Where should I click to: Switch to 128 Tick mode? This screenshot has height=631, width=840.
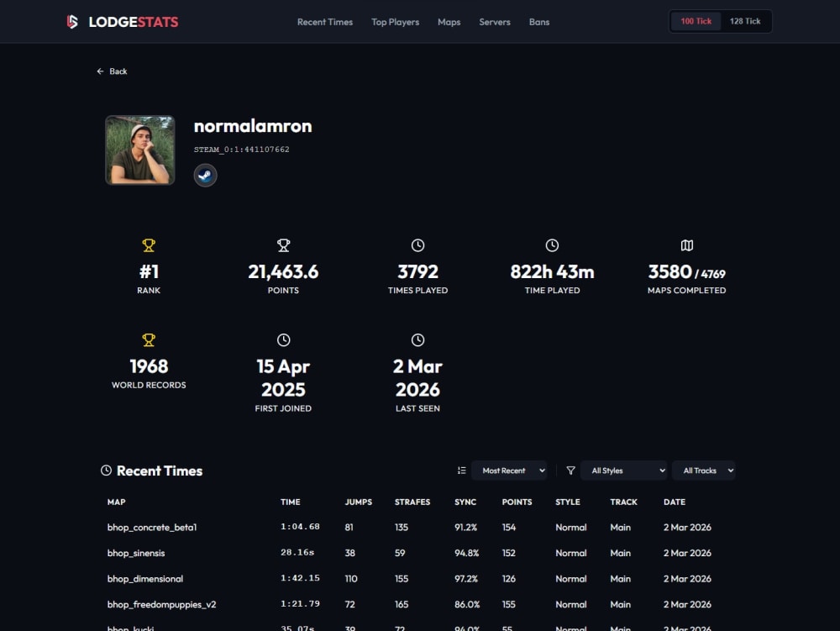pyautogui.click(x=745, y=22)
